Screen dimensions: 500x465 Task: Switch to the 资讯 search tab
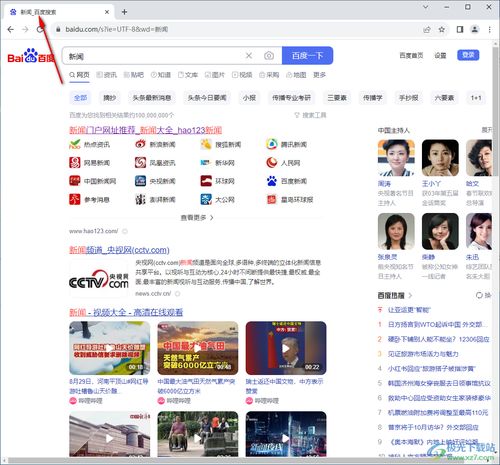107,75
